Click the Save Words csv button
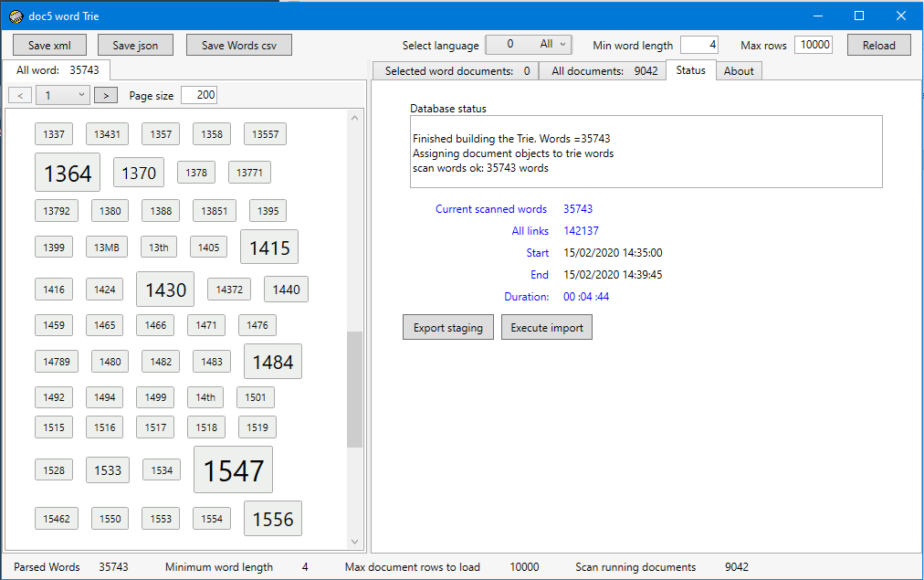 238,46
